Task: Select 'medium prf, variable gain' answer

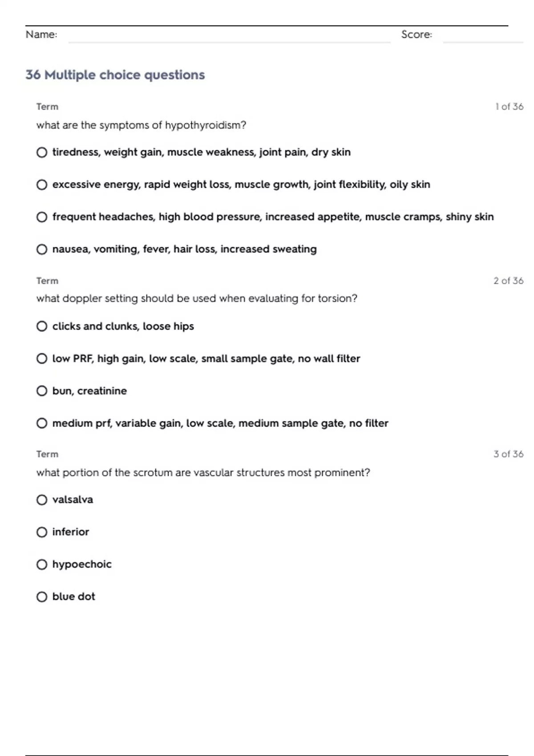Action: click(42, 423)
